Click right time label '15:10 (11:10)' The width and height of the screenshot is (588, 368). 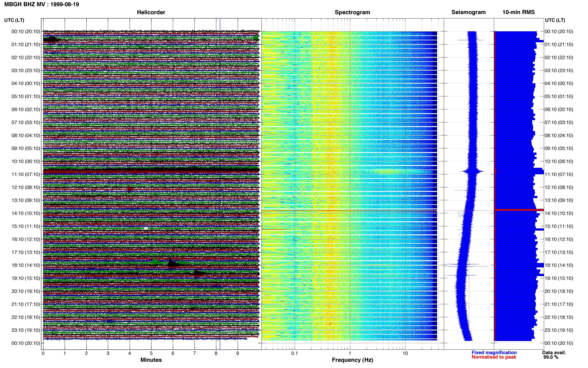pyautogui.click(x=559, y=226)
